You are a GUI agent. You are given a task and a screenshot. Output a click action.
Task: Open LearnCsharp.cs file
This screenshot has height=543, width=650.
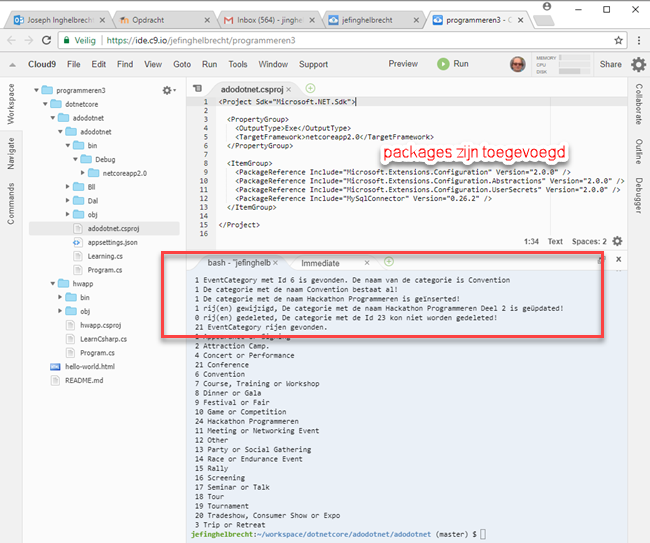pos(103,339)
